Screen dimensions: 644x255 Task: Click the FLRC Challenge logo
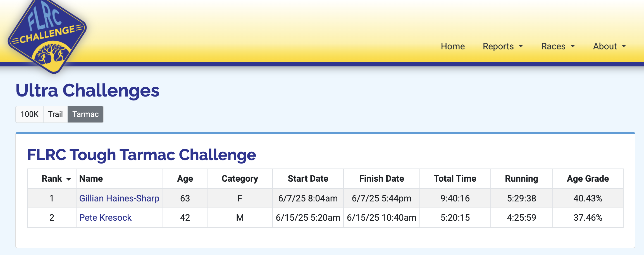pos(47,35)
